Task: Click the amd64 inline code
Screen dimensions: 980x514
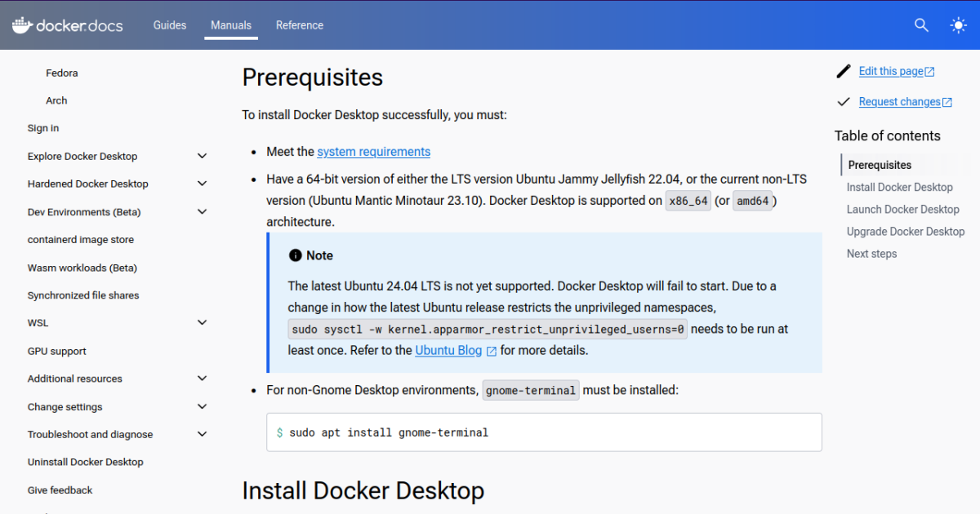Action: pyautogui.click(x=753, y=202)
